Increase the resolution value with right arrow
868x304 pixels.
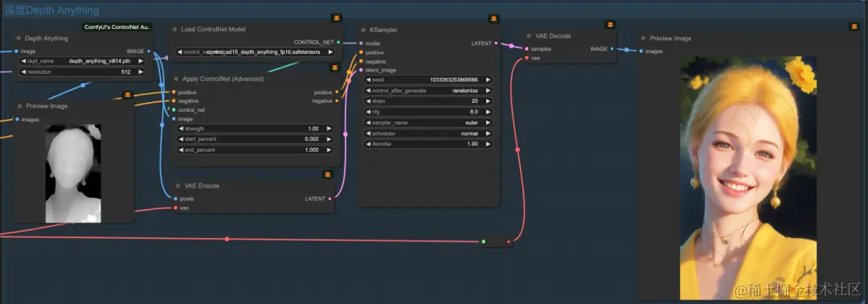point(141,72)
